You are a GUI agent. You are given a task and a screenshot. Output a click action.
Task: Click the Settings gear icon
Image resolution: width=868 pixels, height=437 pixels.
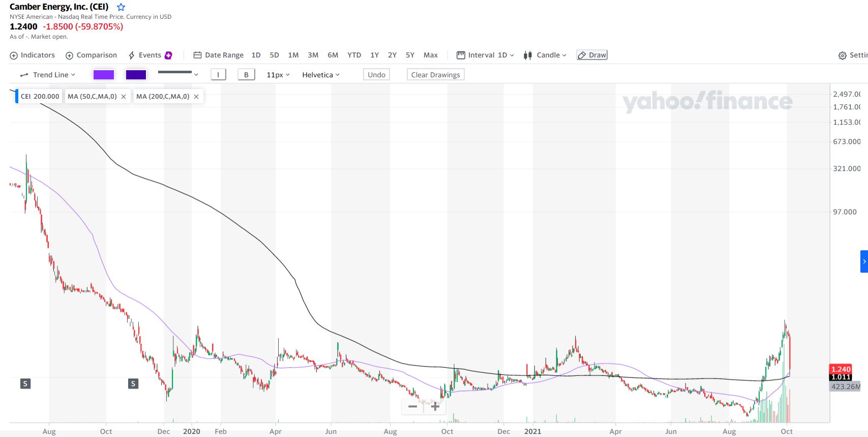(843, 55)
